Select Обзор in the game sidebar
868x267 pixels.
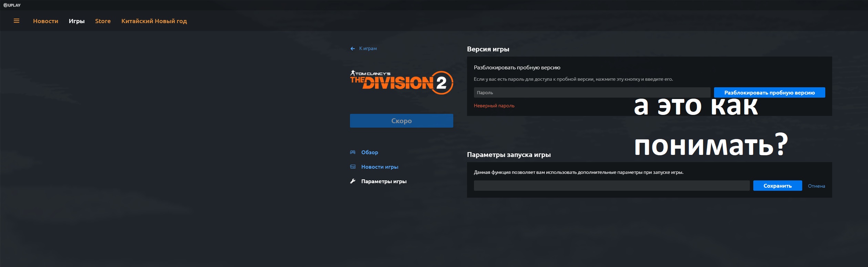[x=370, y=152]
